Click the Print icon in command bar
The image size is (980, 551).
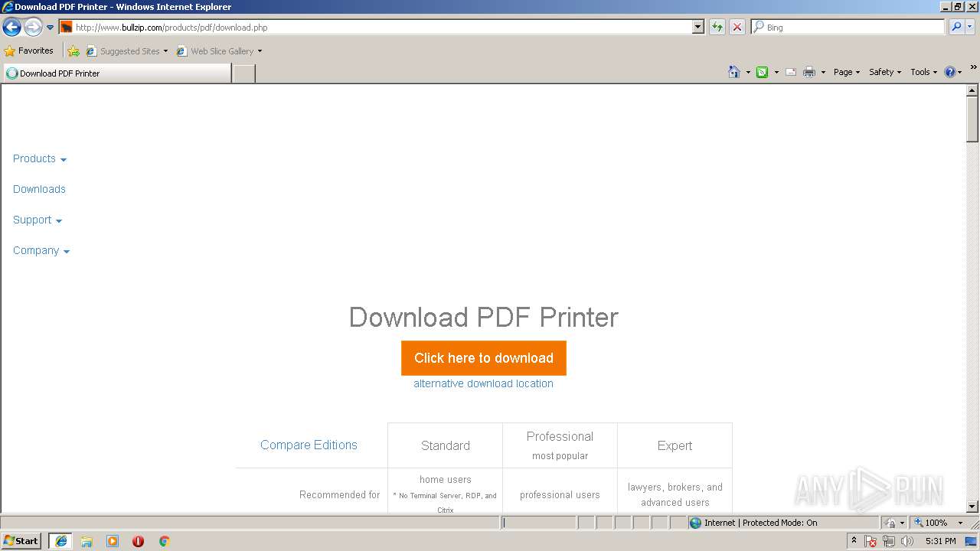809,72
